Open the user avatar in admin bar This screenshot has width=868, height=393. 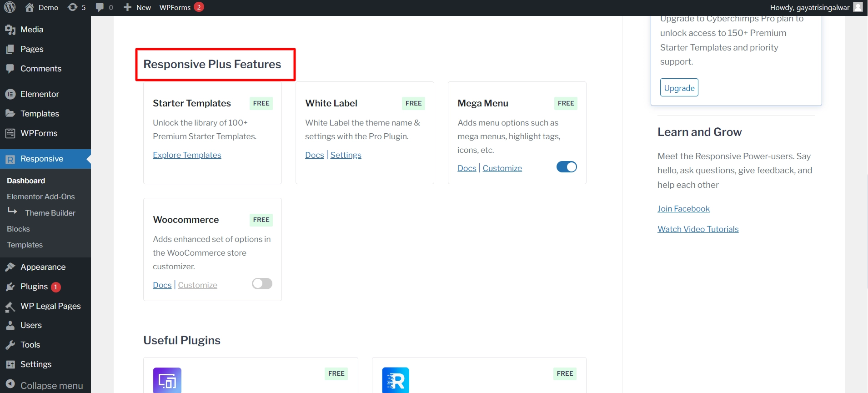point(858,7)
